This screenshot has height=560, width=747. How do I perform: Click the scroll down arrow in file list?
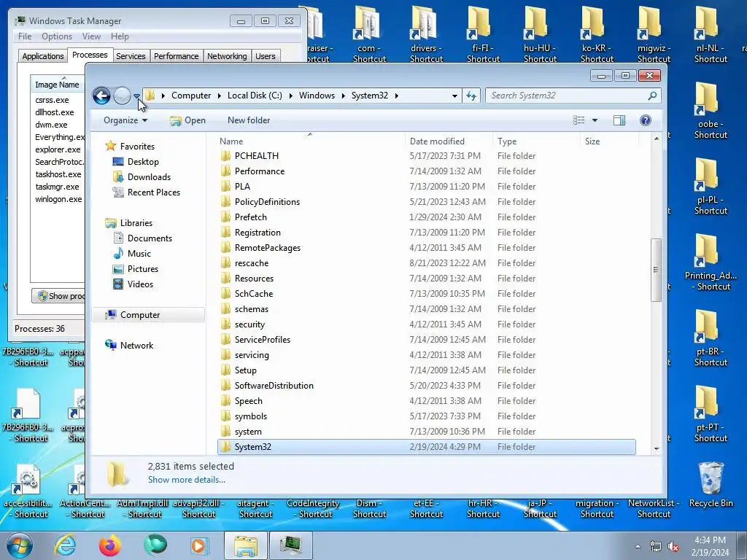tap(657, 448)
